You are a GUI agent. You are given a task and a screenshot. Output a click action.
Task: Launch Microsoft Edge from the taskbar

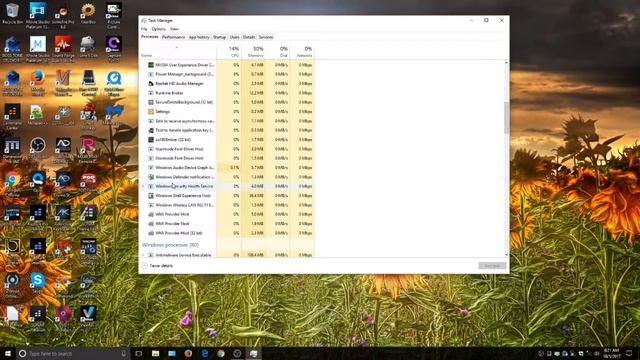click(204, 353)
